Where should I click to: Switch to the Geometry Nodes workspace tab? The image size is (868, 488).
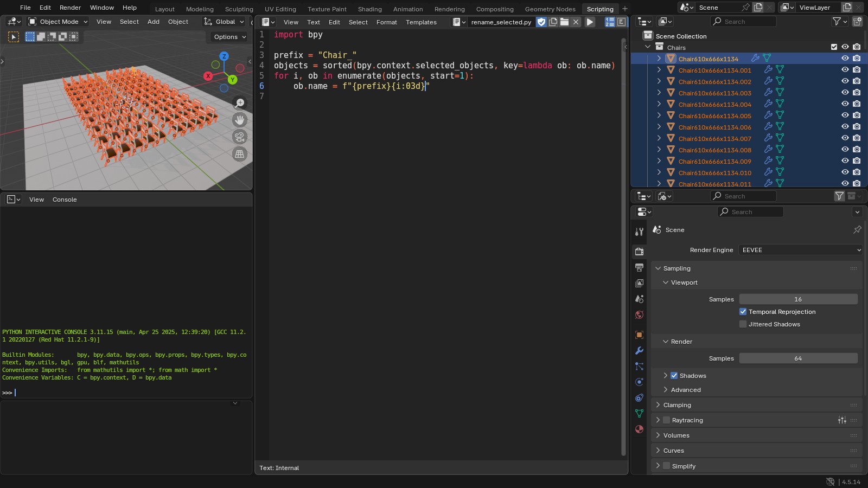(550, 9)
